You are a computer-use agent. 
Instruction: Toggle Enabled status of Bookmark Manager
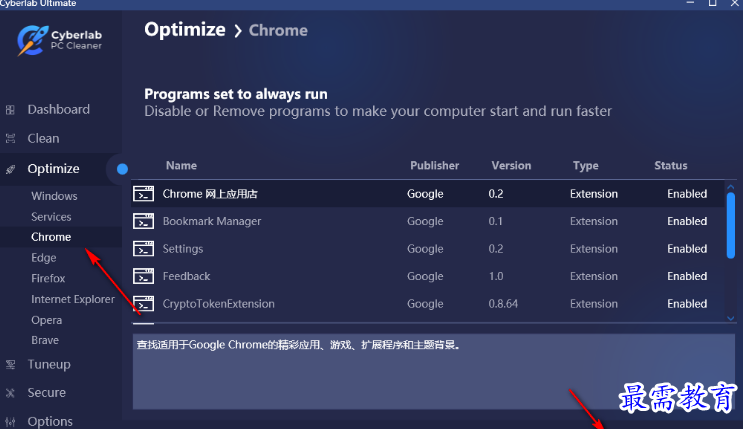687,221
